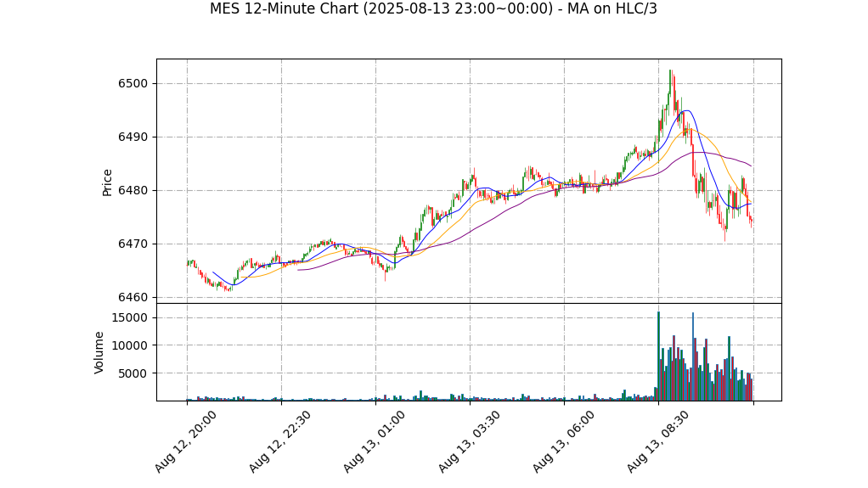Click the 'Volume' y-axis title
Image resolution: width=868 pixels, height=488 pixels.
(99, 352)
